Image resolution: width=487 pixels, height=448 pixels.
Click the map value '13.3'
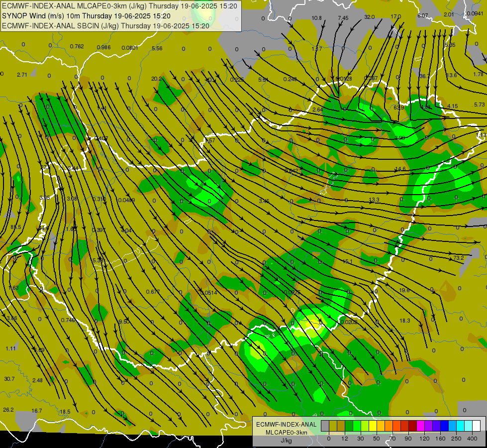pos(374,200)
